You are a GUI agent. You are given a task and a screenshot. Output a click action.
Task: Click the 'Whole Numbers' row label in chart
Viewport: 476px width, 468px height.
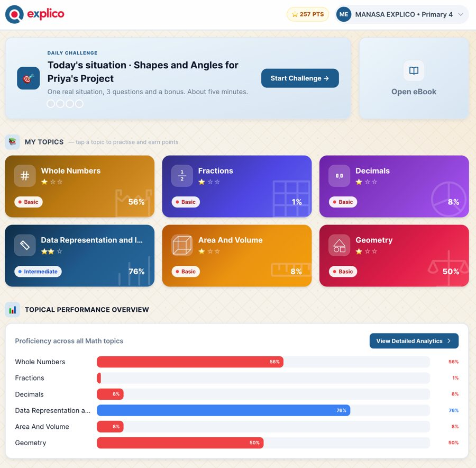point(40,362)
